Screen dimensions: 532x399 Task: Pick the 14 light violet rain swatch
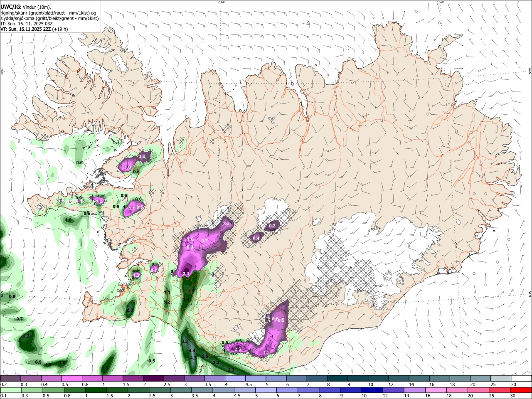click(415, 390)
